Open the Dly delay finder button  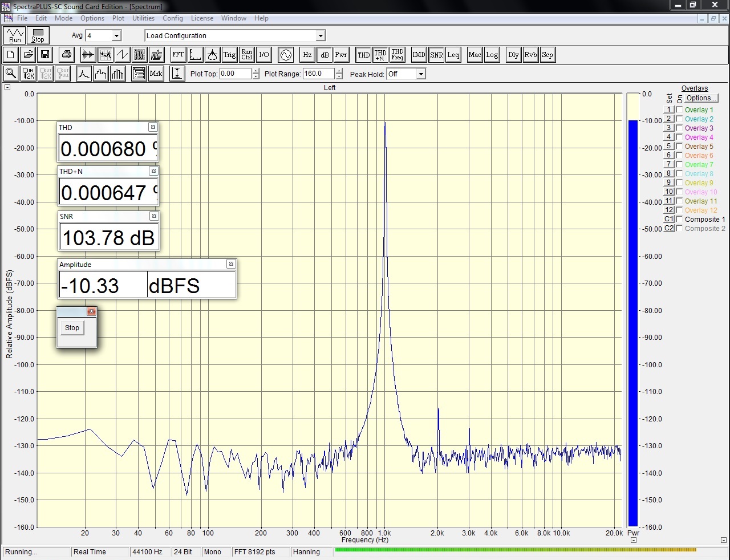pos(513,55)
